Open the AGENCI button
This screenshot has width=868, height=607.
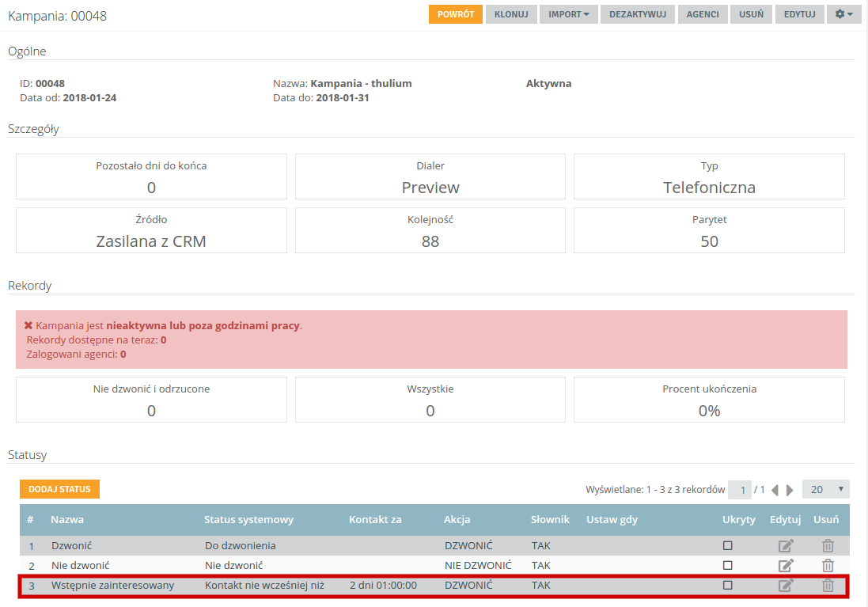click(x=703, y=14)
